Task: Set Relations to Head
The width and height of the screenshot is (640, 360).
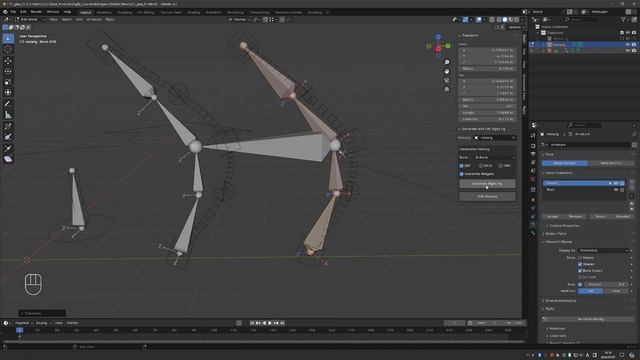Action: [616, 291]
